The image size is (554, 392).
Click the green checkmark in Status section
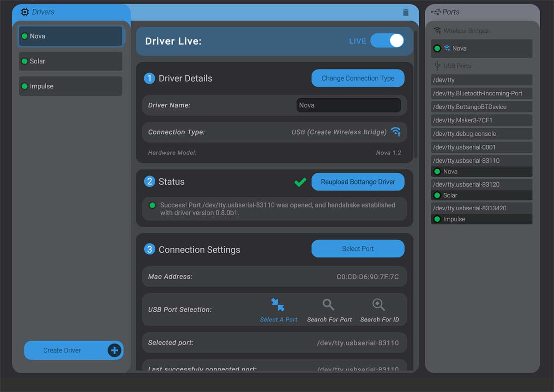click(300, 182)
